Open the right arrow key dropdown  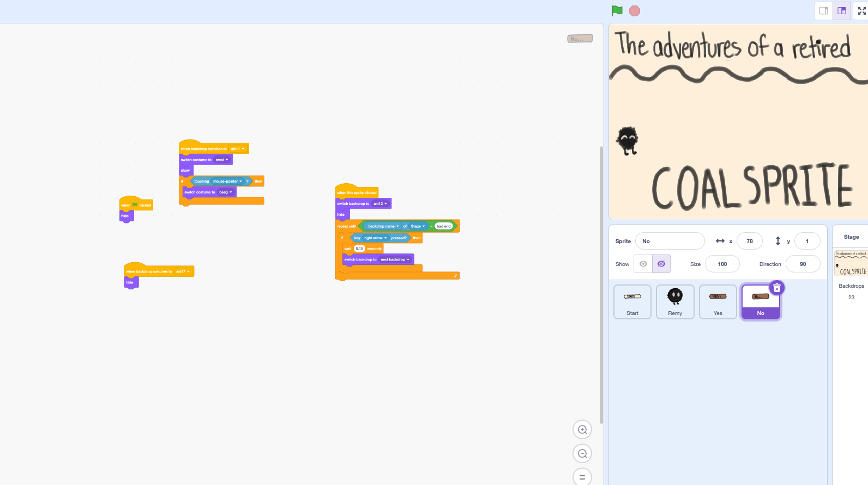point(376,238)
